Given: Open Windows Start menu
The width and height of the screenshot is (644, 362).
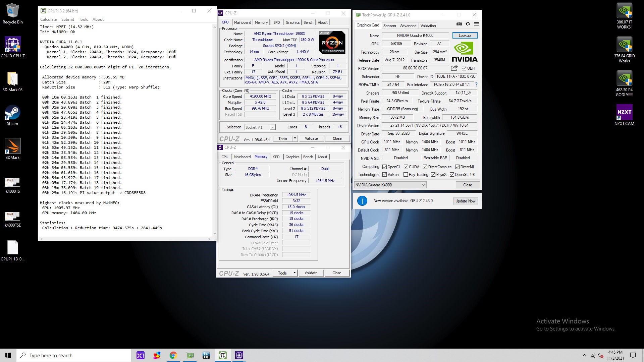Looking at the screenshot, I should tap(8, 355).
